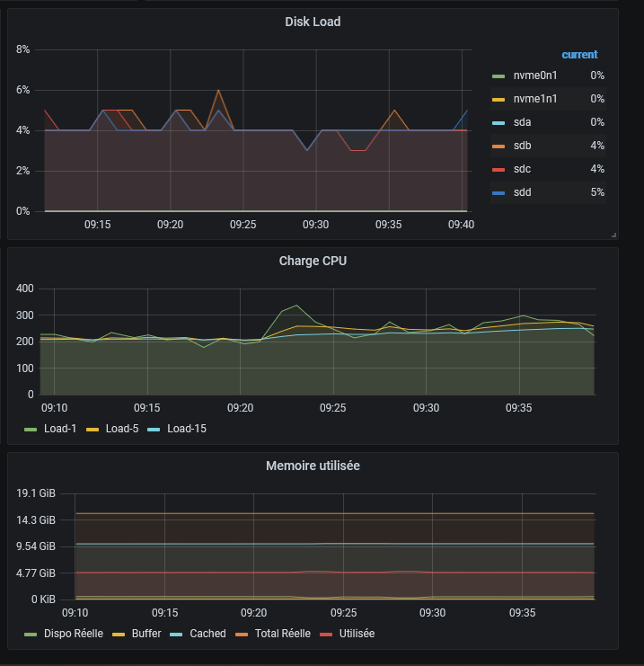Viewport: 644px width, 666px height.
Task: Click the red Utilisée color swatch
Action: (x=326, y=635)
